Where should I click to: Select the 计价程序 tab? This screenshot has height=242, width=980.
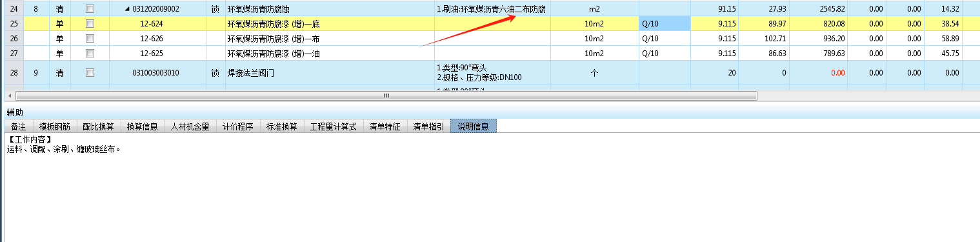[x=237, y=126]
